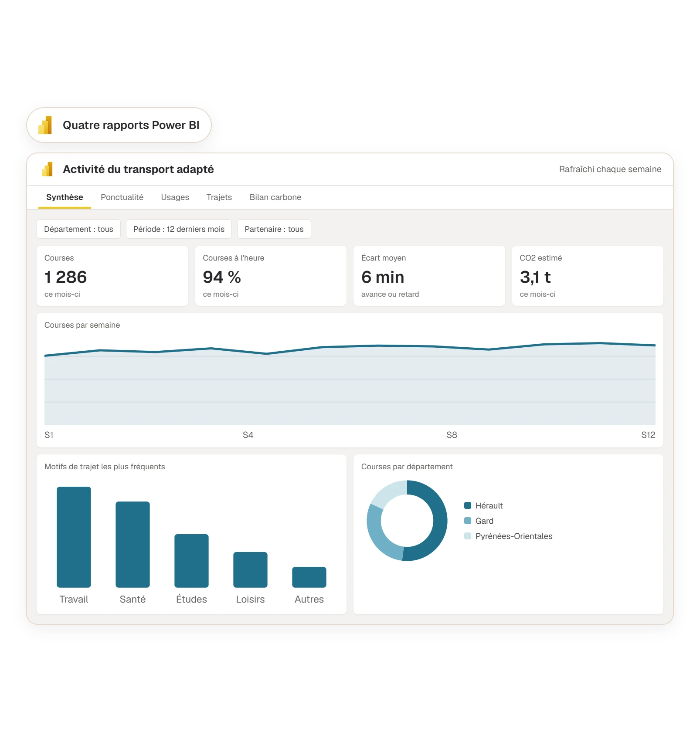This screenshot has width=700, height=732.
Task: Go to the Usages tab
Action: [x=175, y=197]
